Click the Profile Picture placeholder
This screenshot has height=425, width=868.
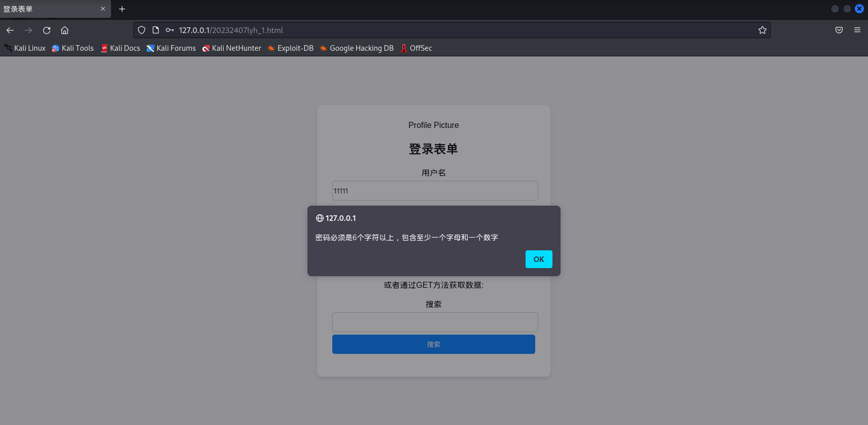tap(434, 125)
